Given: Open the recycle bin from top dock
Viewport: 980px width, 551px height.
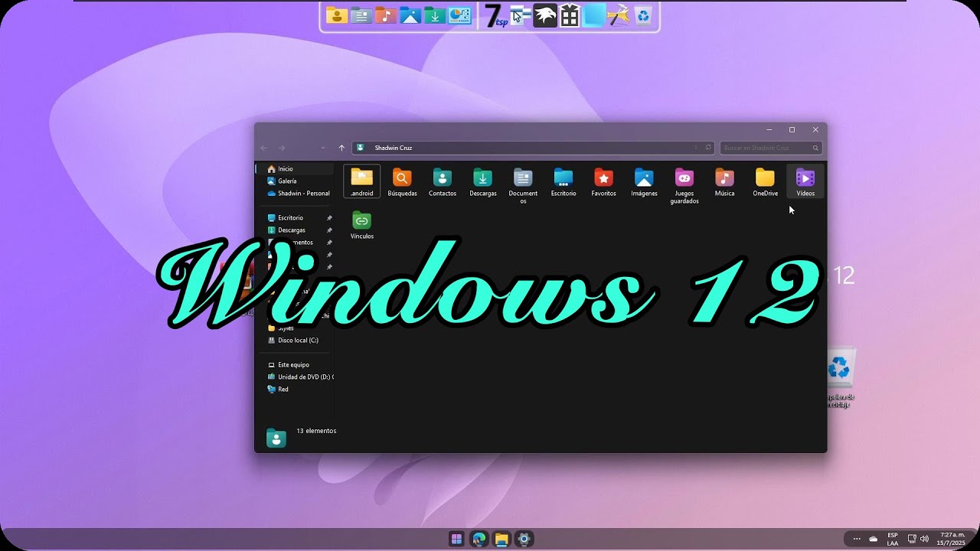Looking at the screenshot, I should click(643, 15).
